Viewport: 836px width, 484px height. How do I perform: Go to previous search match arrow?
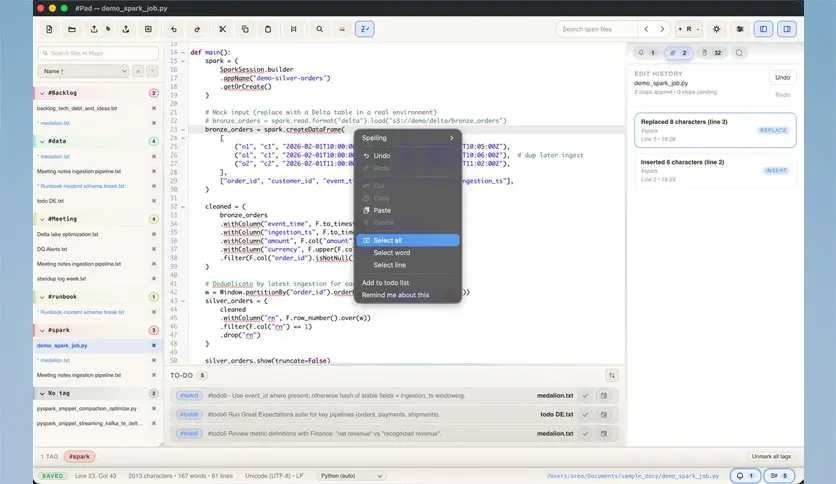click(x=646, y=29)
